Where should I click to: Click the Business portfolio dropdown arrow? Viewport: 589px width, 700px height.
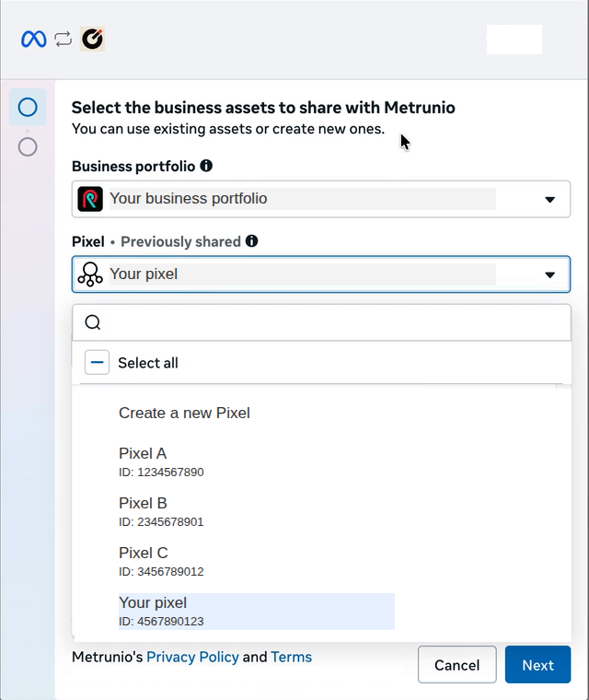(x=549, y=200)
